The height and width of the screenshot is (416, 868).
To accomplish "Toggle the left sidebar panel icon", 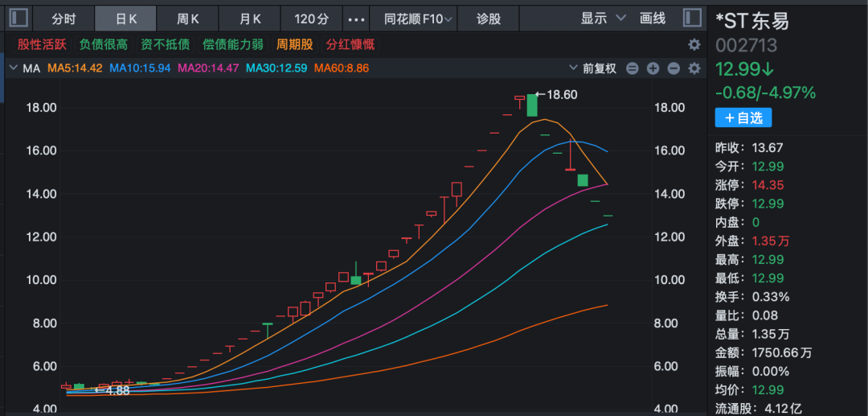I will [19, 18].
